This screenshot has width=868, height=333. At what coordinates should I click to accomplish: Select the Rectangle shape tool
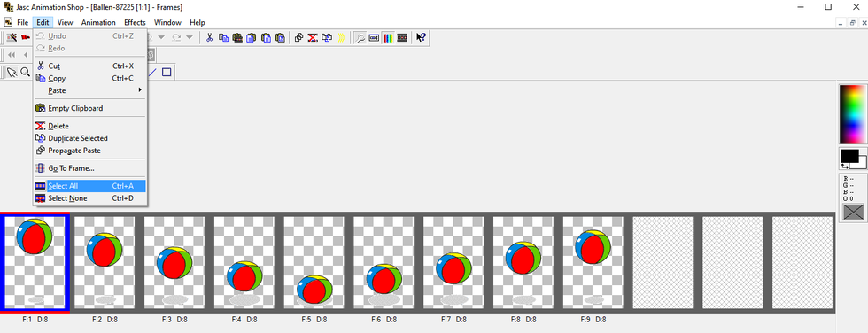click(167, 72)
